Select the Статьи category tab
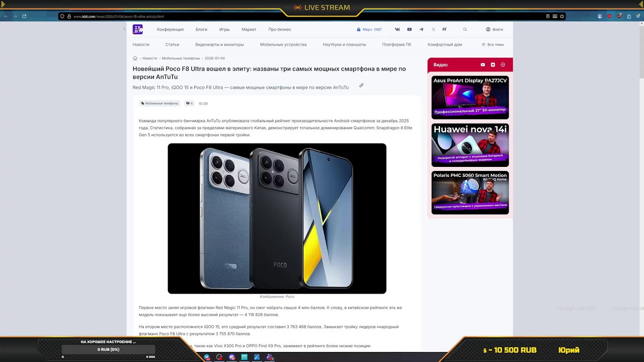Viewport: 644px width, 362px height. (x=172, y=45)
